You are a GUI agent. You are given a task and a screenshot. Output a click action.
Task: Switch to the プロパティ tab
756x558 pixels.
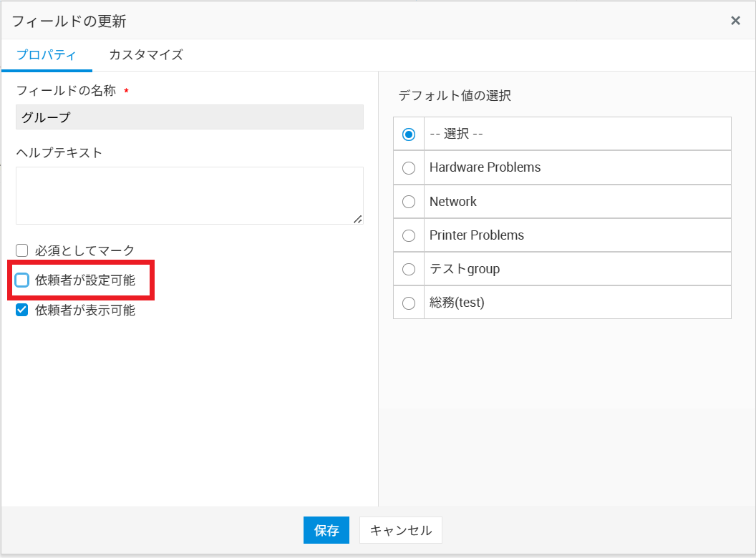pyautogui.click(x=47, y=55)
